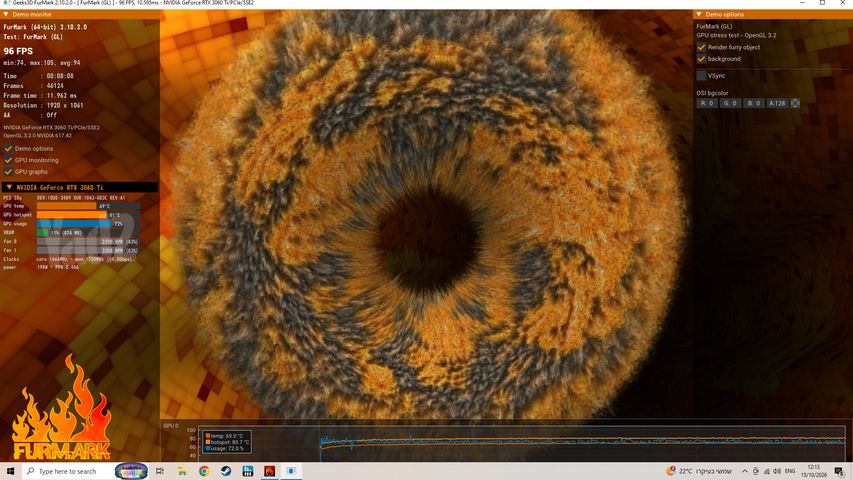
Task: Click the Clocks core/mem line
Action: [68, 259]
